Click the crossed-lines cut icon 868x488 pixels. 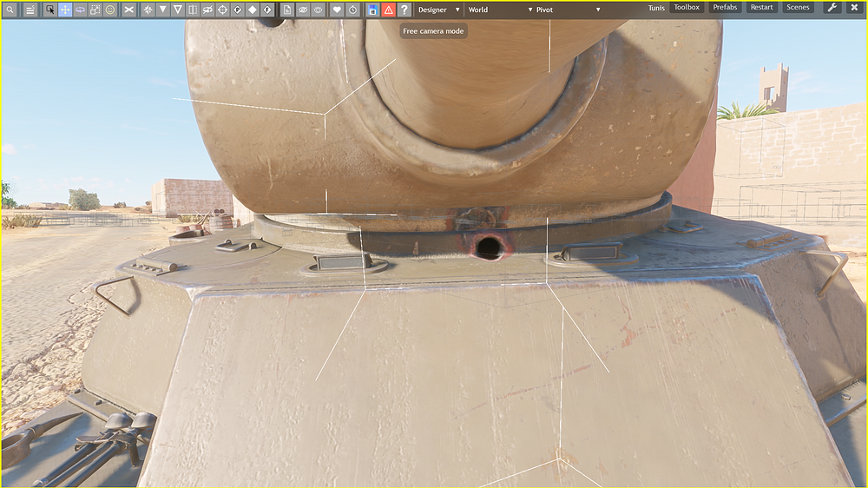click(x=129, y=10)
